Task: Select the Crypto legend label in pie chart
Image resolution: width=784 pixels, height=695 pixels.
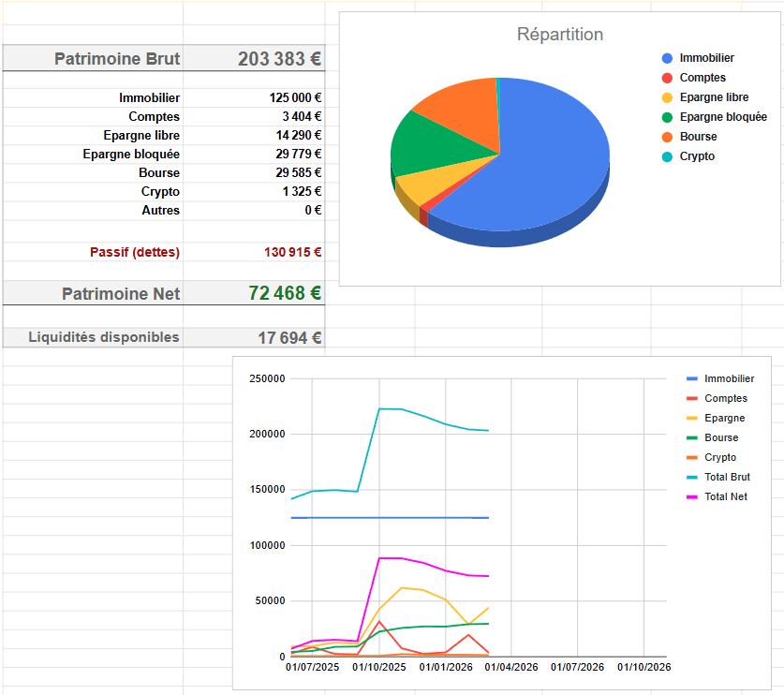Action: click(697, 156)
